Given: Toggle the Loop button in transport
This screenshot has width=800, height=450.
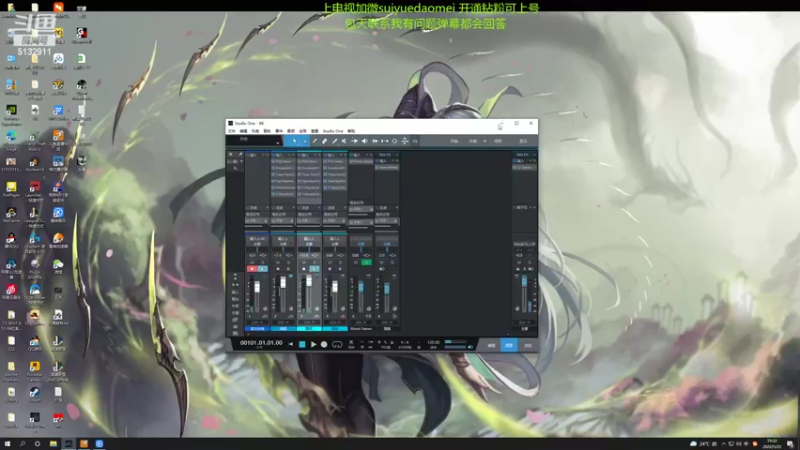Looking at the screenshot, I should 337,344.
